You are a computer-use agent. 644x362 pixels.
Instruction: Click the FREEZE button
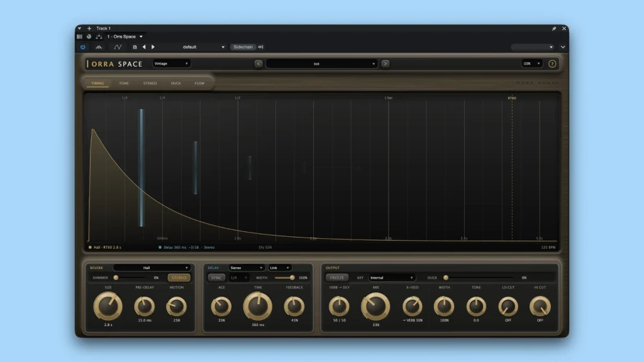pyautogui.click(x=337, y=278)
